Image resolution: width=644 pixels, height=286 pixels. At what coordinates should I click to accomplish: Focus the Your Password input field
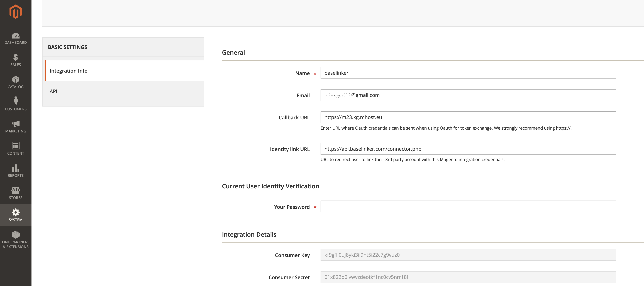point(468,207)
